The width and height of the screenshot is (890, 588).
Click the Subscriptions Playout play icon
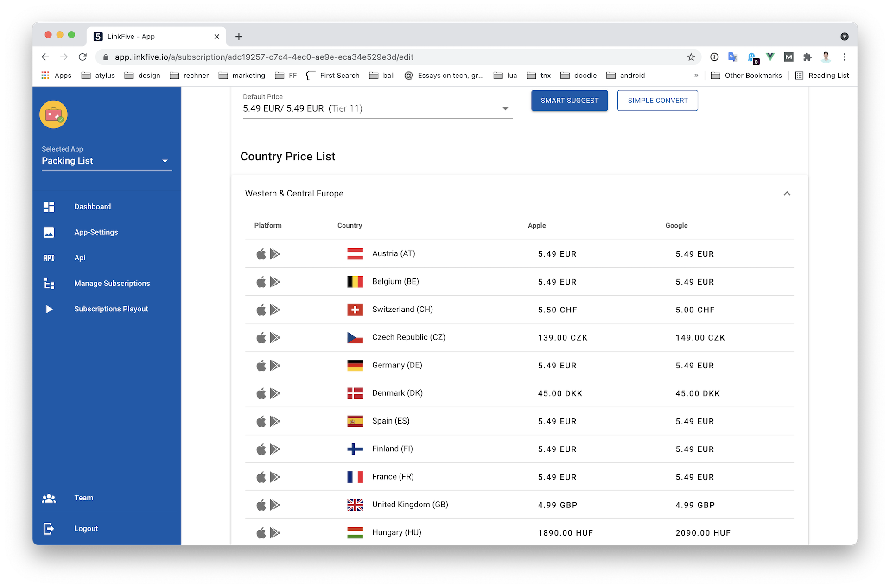pyautogui.click(x=49, y=309)
